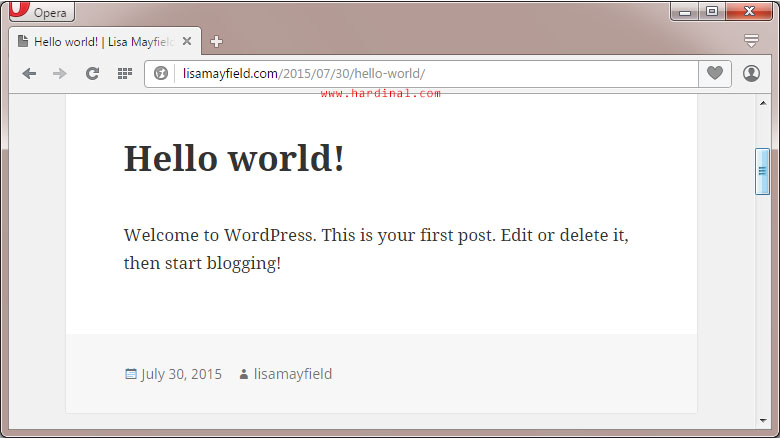Open the Opera menu button
Image resolution: width=780 pixels, height=439 pixels.
42,11
